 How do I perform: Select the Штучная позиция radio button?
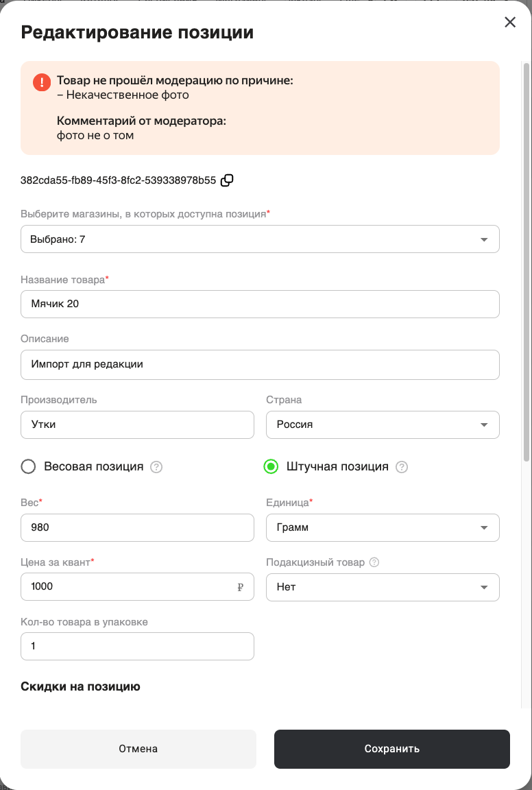[x=271, y=466]
